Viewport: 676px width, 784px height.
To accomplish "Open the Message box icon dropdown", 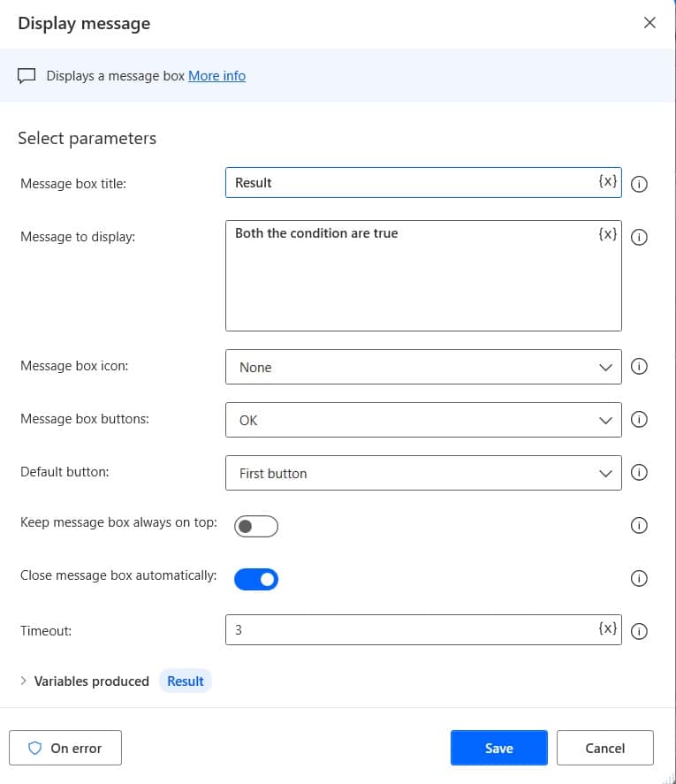I will click(x=423, y=367).
